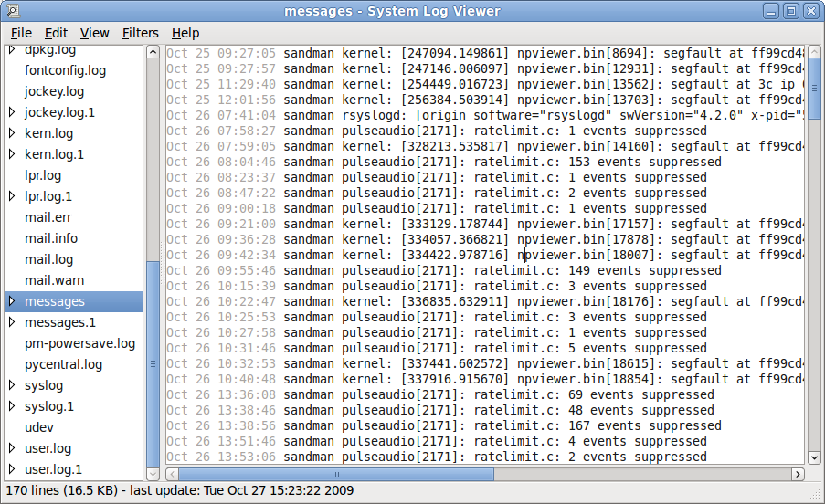The width and height of the screenshot is (825, 504).
Task: Select pm-powersave.log in the sidebar
Action: (79, 343)
